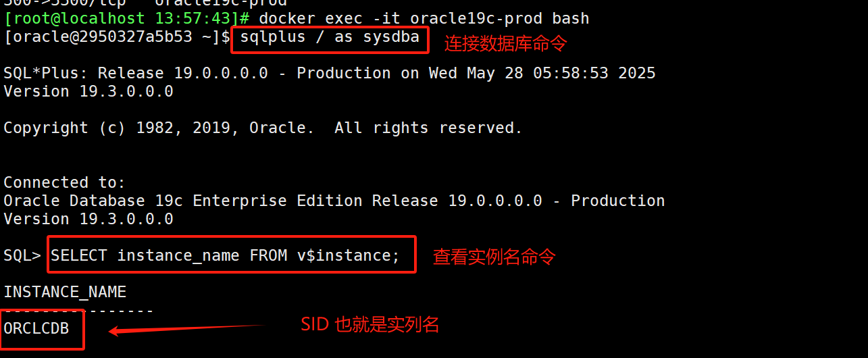Click the Wed May 28 05:58:53 2025 timestamp

pyautogui.click(x=542, y=73)
